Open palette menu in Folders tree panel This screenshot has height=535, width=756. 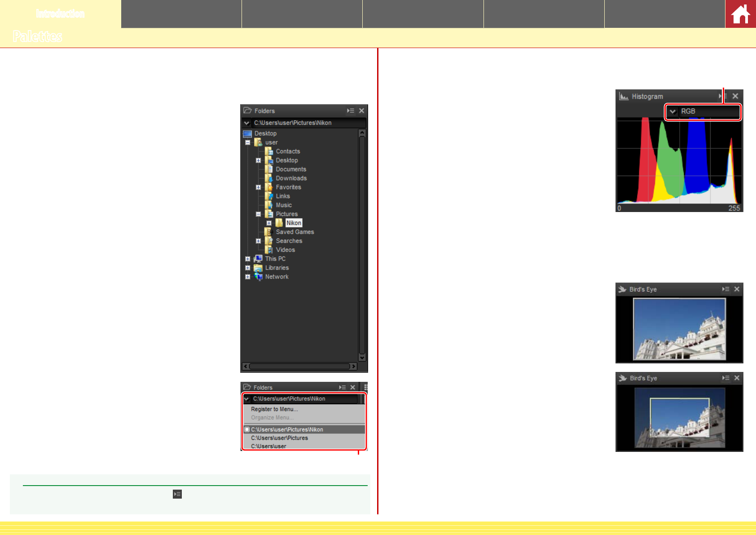click(x=351, y=111)
